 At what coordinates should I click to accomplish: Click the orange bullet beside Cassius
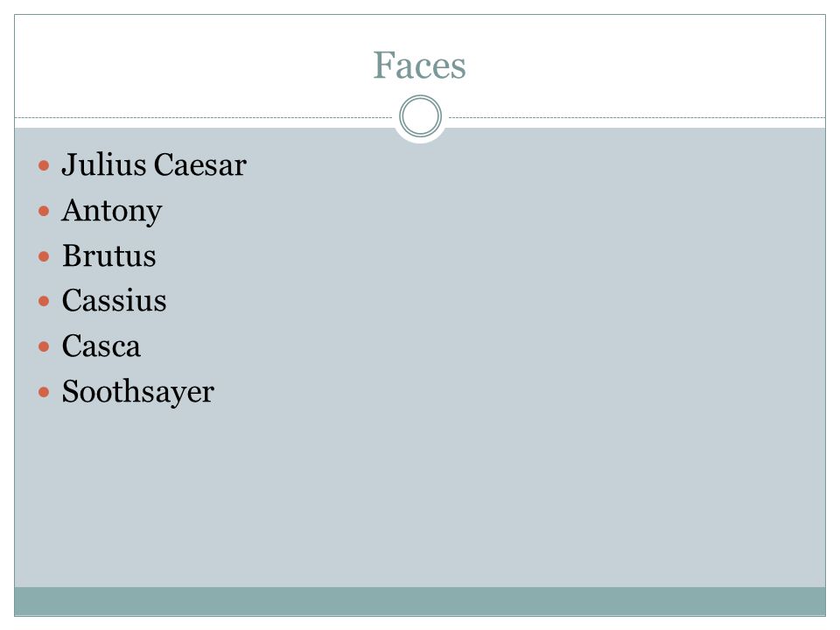point(44,302)
